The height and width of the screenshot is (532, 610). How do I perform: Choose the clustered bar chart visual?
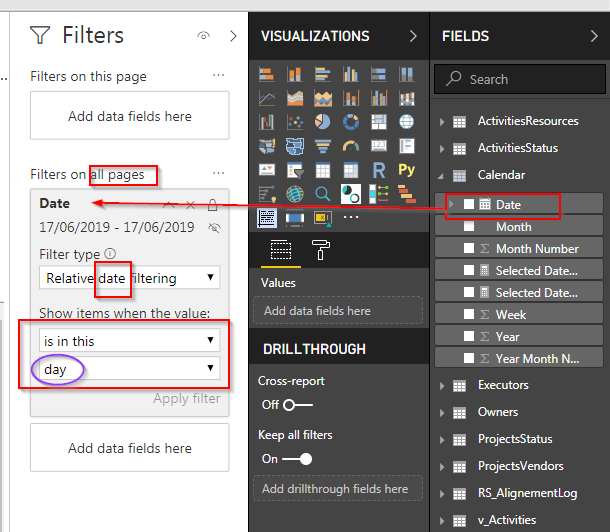click(x=323, y=74)
